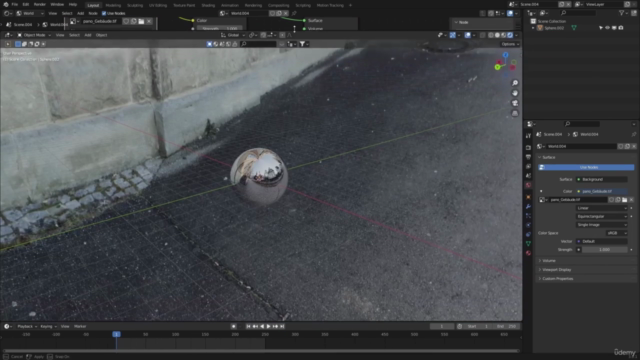Open the Edit menu
The height and width of the screenshot is (360, 640).
tap(26, 4)
